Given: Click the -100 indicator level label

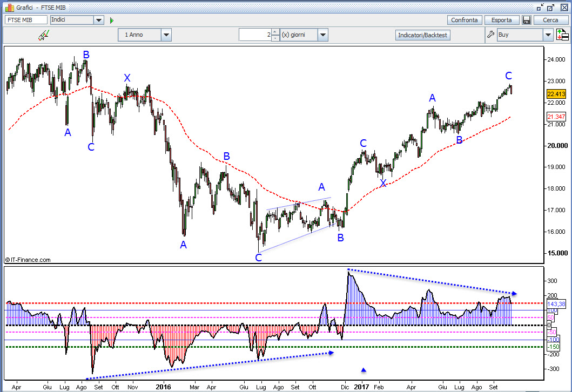Looking at the screenshot, I should pyautogui.click(x=554, y=340).
